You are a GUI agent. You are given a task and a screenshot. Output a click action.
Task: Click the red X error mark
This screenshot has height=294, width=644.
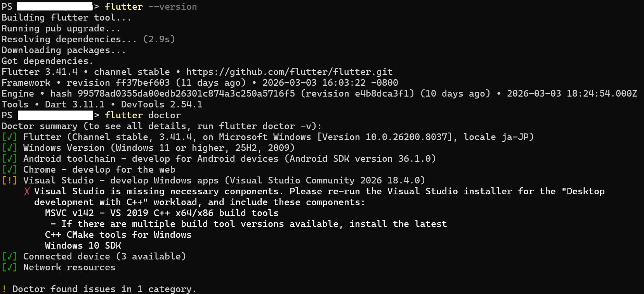coord(27,192)
